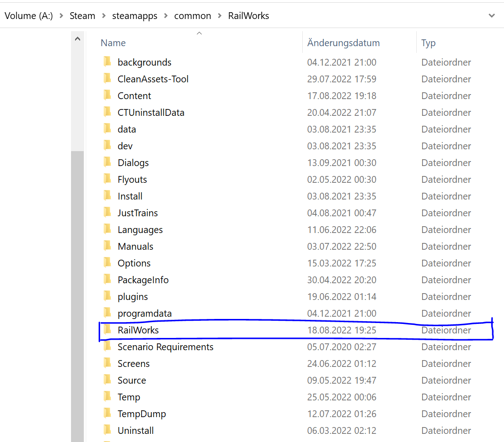The image size is (504, 442).
Task: Click date 12.07.2022 01:26 cell
Action: click(342, 413)
